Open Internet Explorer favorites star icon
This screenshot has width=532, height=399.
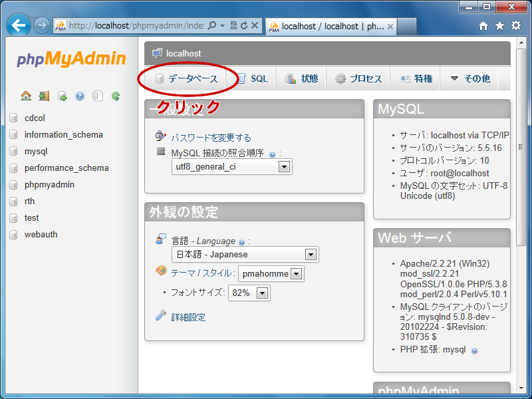499,26
